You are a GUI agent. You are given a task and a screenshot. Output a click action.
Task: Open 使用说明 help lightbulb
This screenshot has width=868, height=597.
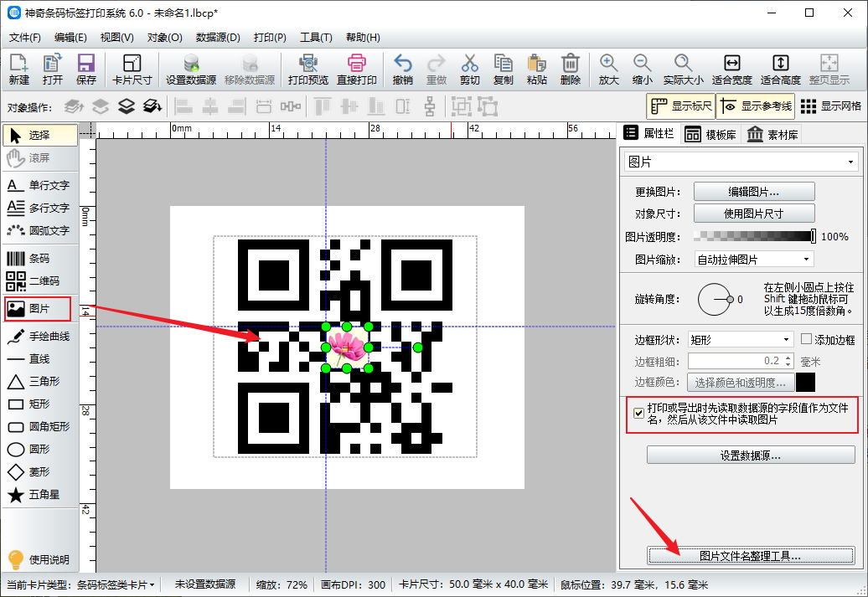(39, 559)
